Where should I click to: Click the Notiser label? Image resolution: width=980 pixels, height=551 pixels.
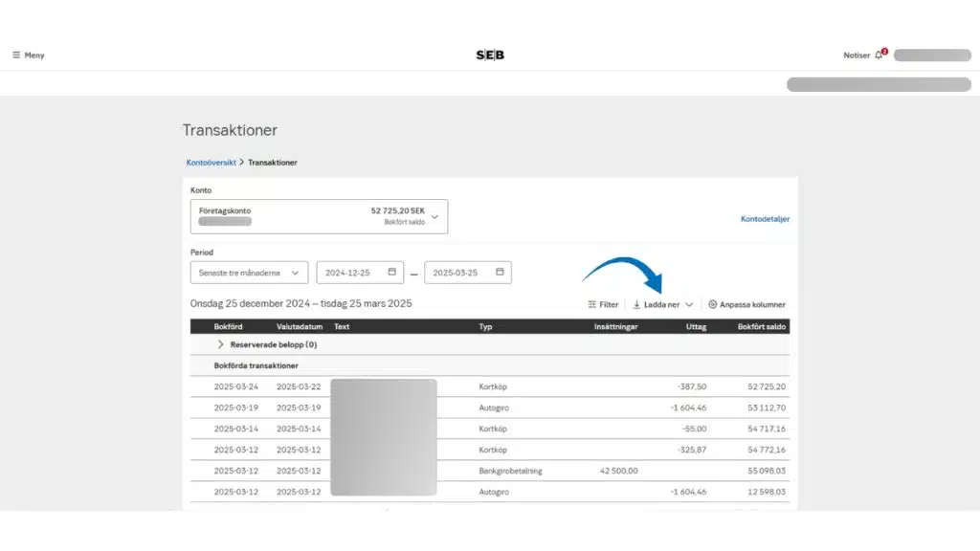(x=857, y=55)
